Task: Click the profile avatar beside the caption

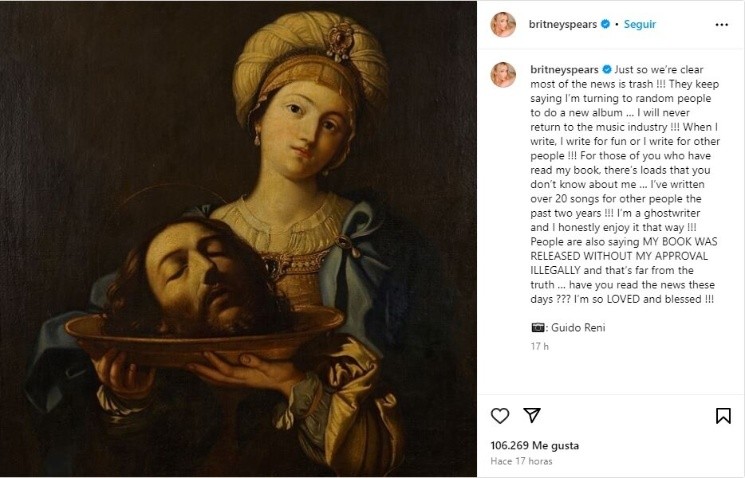Action: (x=503, y=74)
